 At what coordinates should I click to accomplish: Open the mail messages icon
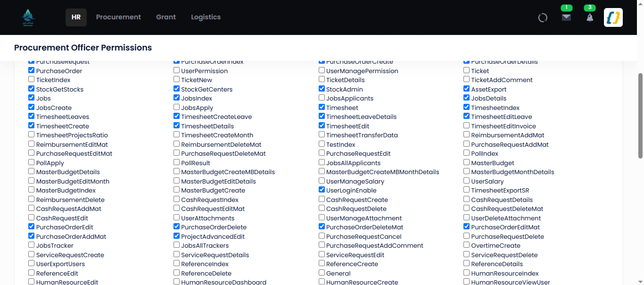[x=566, y=17]
